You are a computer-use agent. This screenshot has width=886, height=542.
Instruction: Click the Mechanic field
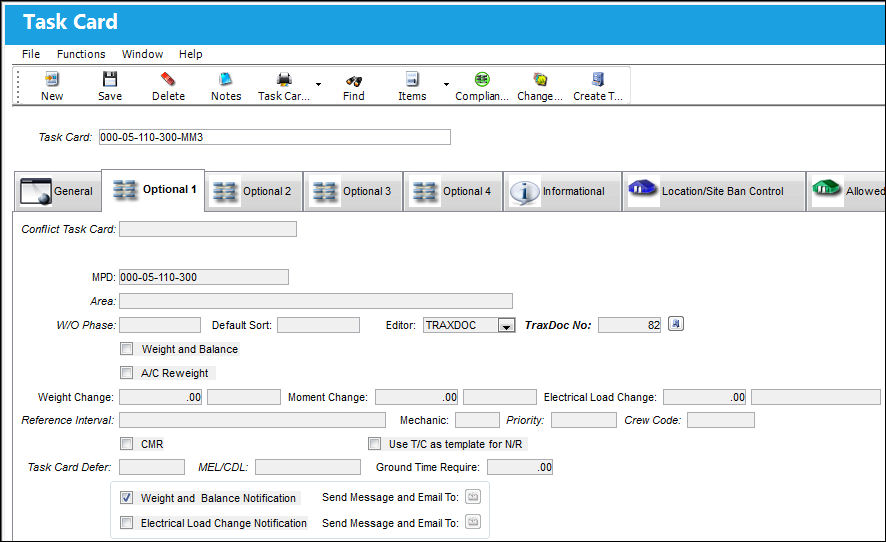477,420
